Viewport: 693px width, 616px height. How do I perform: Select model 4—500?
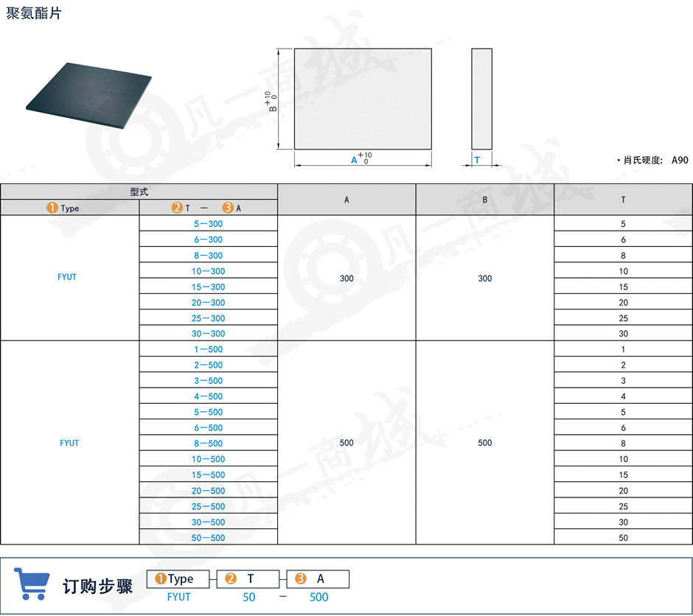click(x=208, y=396)
